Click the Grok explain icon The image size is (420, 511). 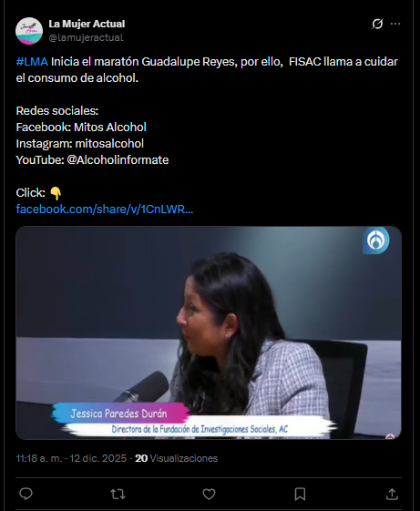377,24
